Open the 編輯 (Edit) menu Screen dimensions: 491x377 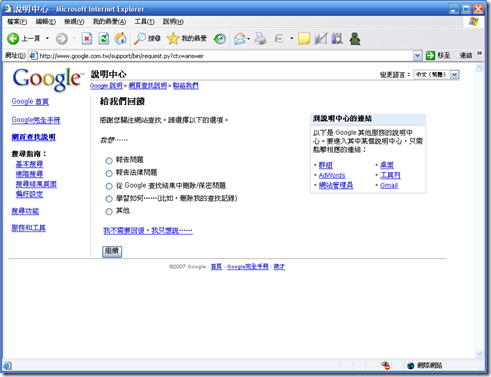coord(46,22)
